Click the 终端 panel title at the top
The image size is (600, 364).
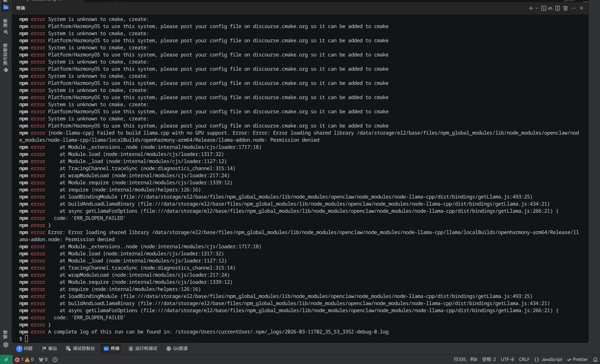[x=20, y=8]
